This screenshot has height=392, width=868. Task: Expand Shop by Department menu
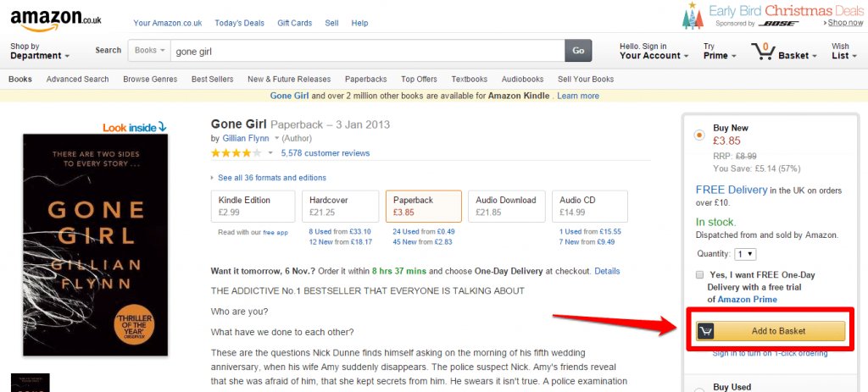(40, 51)
